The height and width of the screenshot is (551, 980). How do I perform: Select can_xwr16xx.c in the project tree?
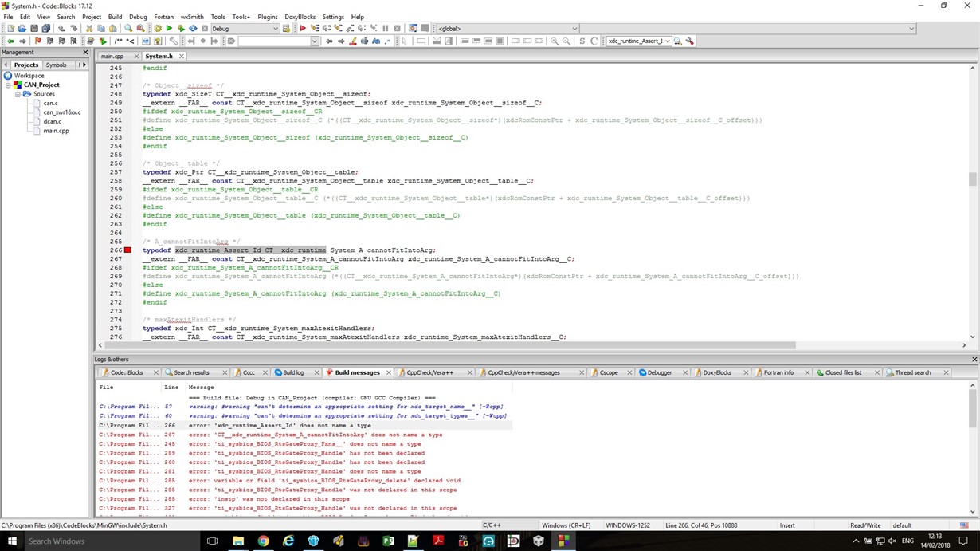62,112
